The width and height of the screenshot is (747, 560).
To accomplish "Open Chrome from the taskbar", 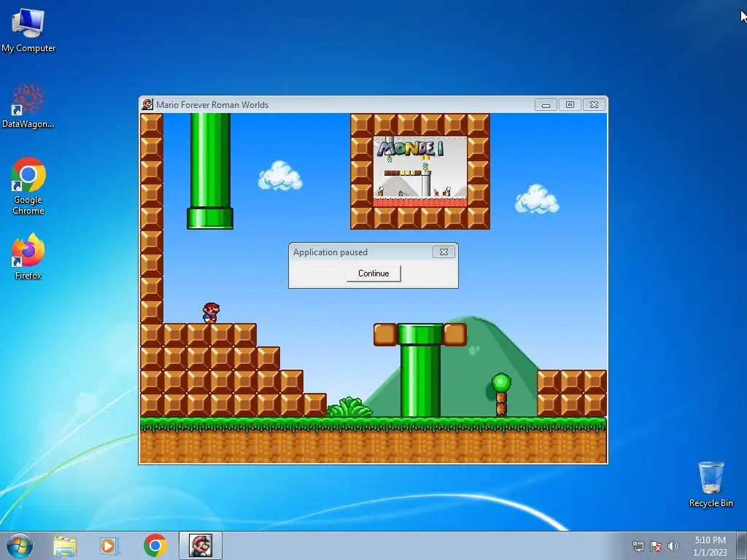I will point(155,545).
